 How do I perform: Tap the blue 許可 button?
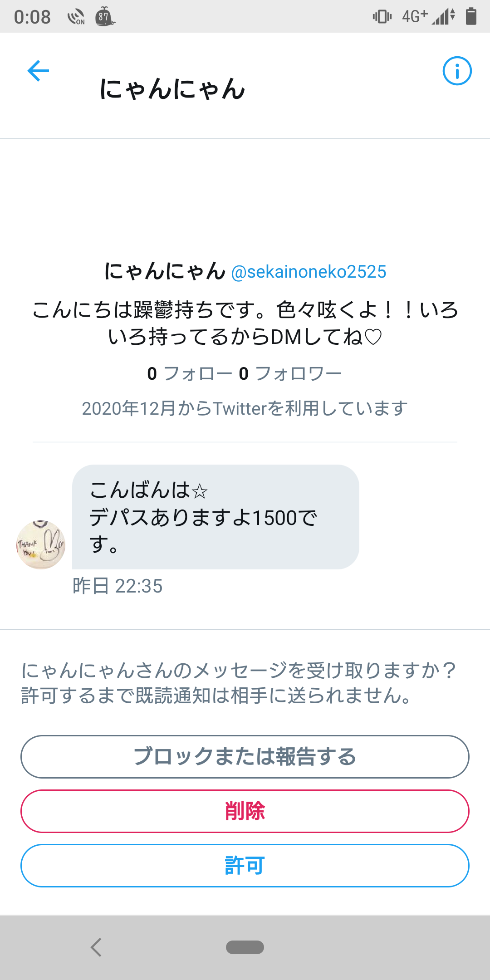245,866
